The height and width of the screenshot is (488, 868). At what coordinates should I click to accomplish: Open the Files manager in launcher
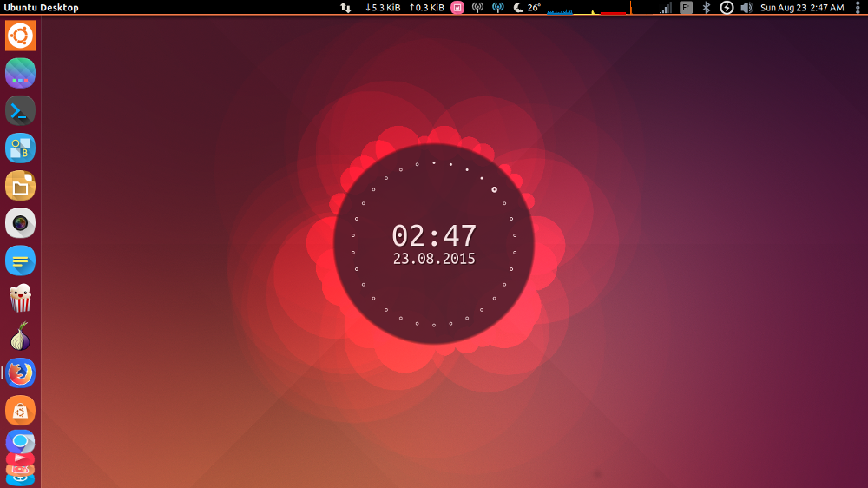click(21, 186)
